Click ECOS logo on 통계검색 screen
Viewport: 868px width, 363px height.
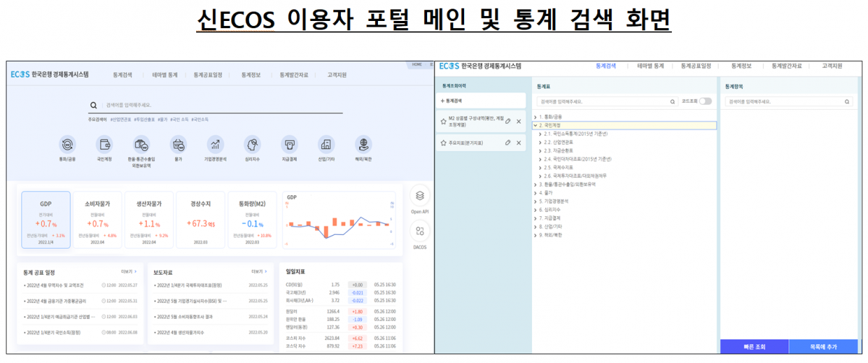click(448, 66)
